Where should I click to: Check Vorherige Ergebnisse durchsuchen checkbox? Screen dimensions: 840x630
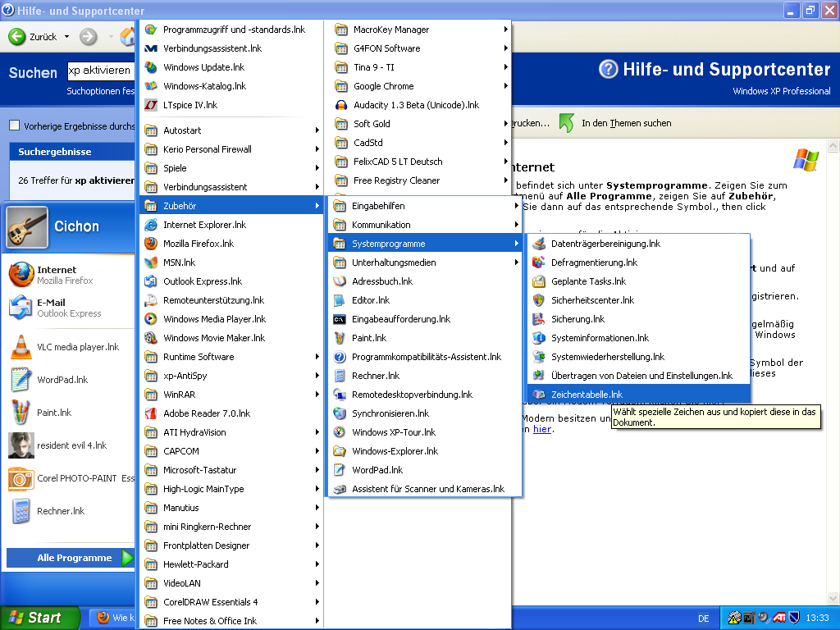point(15,126)
